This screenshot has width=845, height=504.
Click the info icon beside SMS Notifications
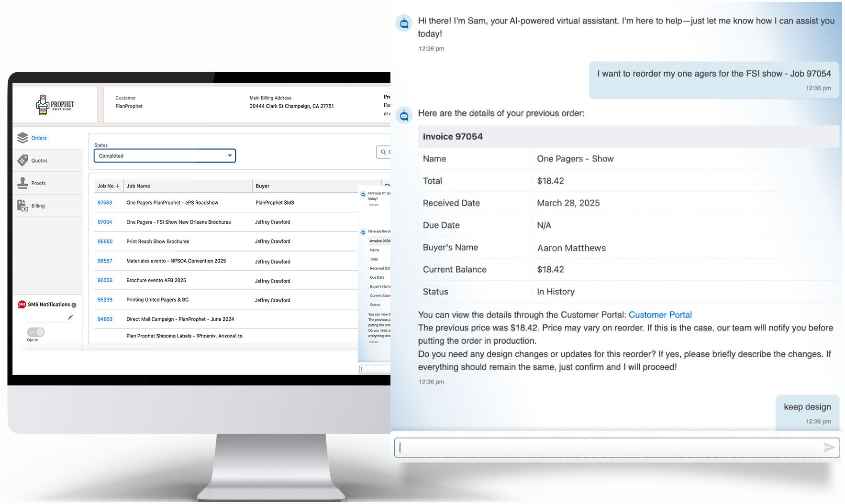[x=74, y=305]
